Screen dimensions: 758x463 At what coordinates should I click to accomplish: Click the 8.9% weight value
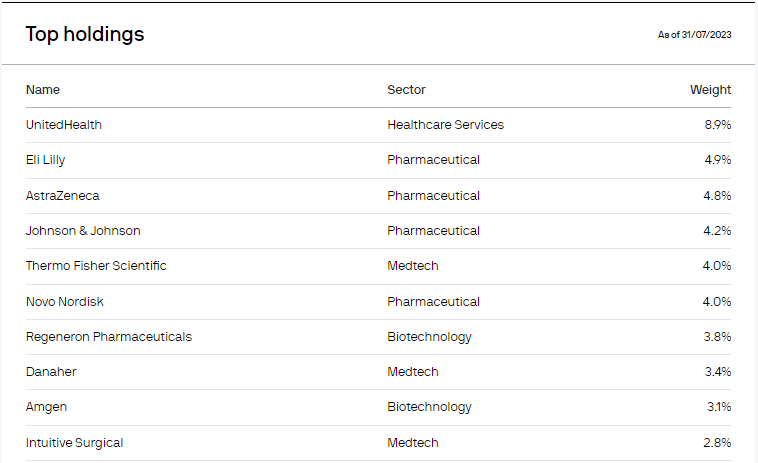pyautogui.click(x=717, y=125)
